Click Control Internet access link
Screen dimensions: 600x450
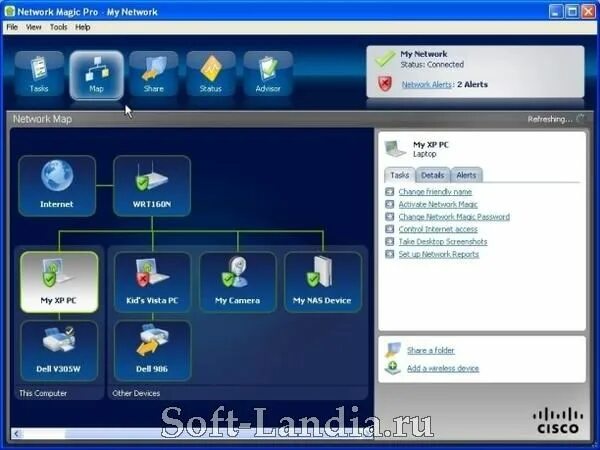coord(438,229)
